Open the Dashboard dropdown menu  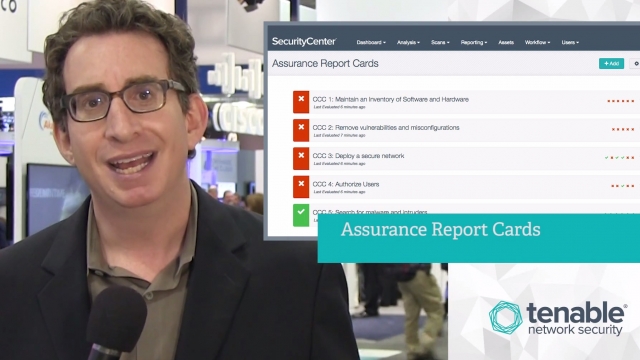tap(371, 42)
